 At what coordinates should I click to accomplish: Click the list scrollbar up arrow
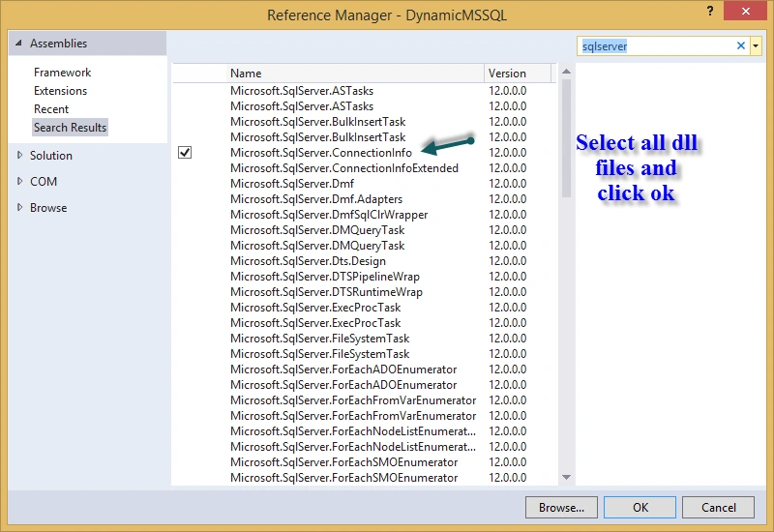pyautogui.click(x=566, y=72)
